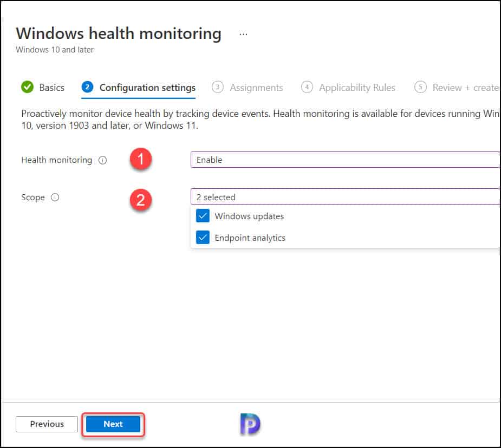The height and width of the screenshot is (448, 501).
Task: Click the 'Endpoint analytics' option label
Action: click(x=250, y=238)
